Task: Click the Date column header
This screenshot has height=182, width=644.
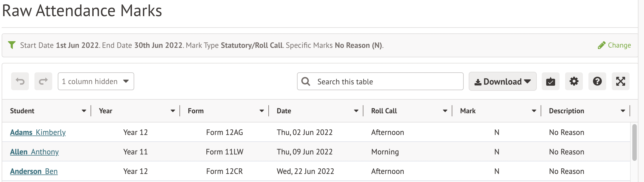Action: click(284, 111)
